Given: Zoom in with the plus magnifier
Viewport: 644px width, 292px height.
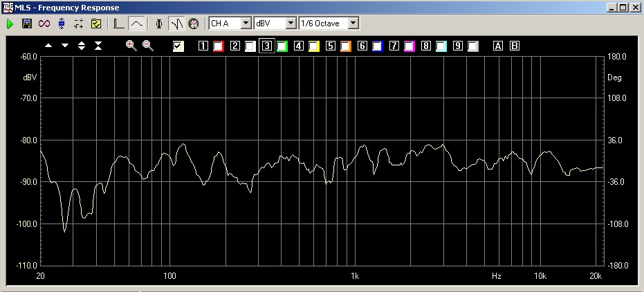Looking at the screenshot, I should (x=131, y=46).
